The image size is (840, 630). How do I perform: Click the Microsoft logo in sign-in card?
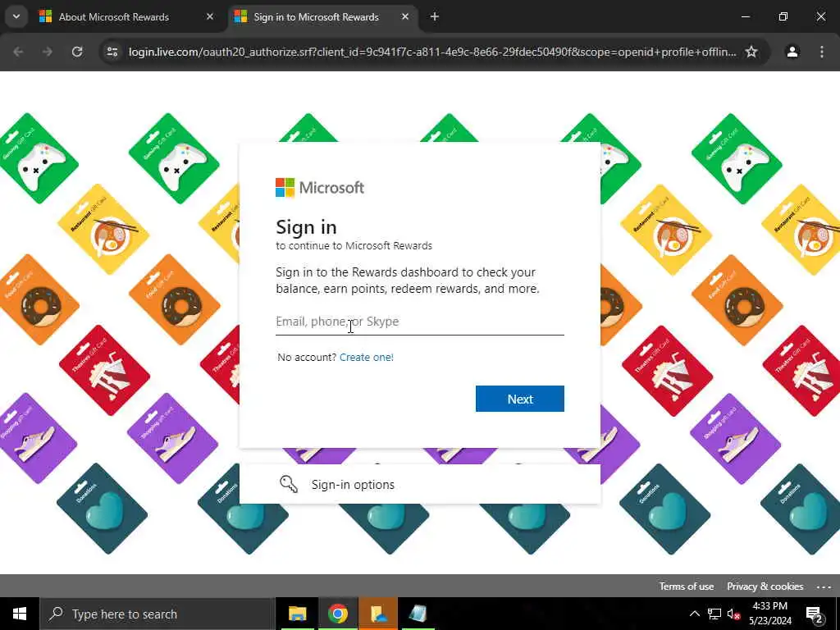(320, 188)
